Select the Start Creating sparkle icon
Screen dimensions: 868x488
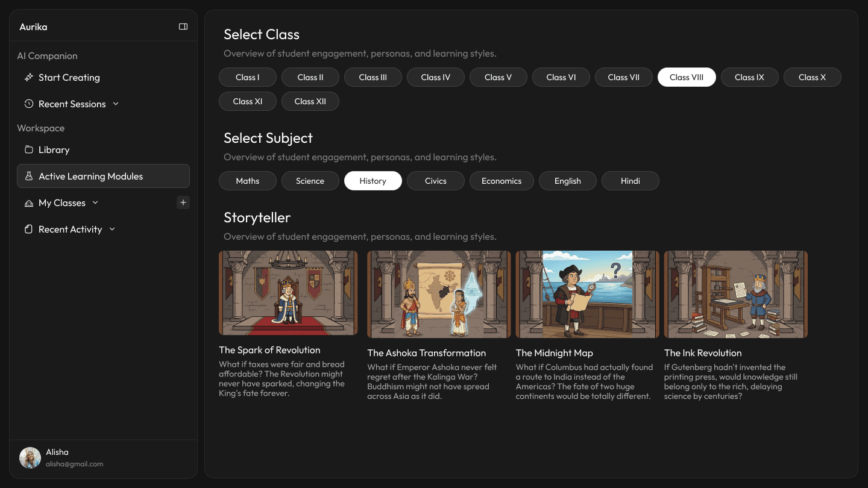pyautogui.click(x=28, y=77)
